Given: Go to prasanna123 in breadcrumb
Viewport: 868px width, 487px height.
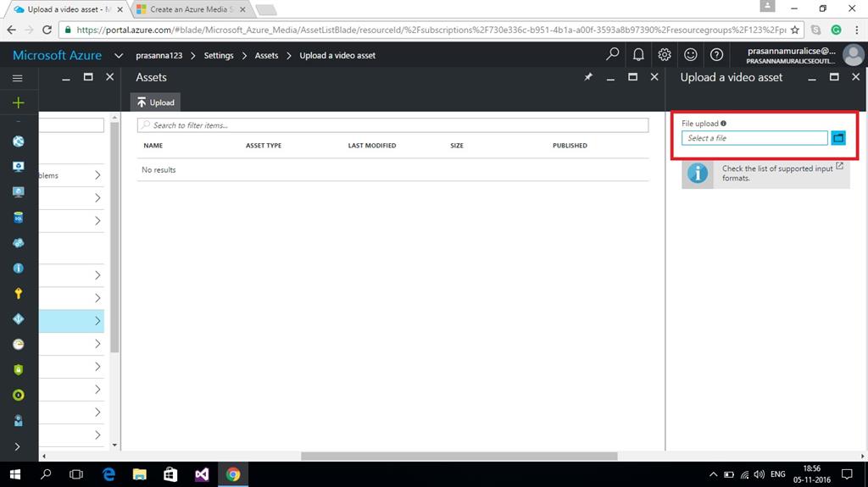Looking at the screenshot, I should coord(159,55).
